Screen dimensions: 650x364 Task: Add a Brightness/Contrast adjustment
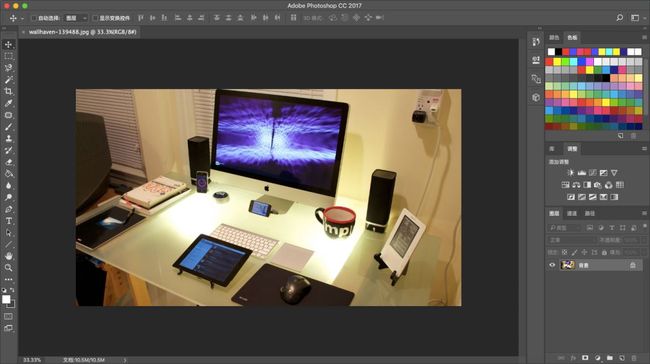coord(571,172)
